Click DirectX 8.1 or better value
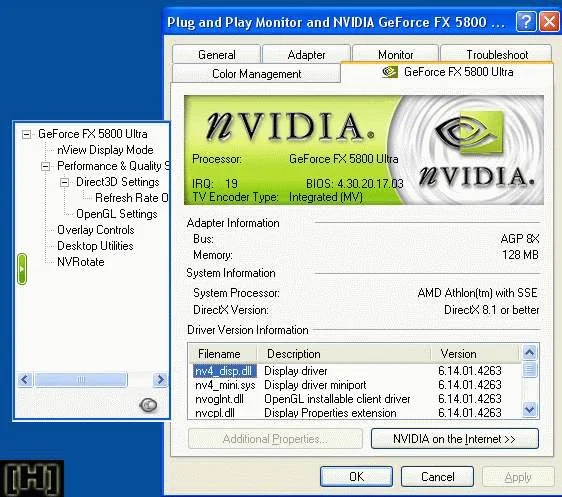The height and width of the screenshot is (497, 562). pyautogui.click(x=491, y=310)
